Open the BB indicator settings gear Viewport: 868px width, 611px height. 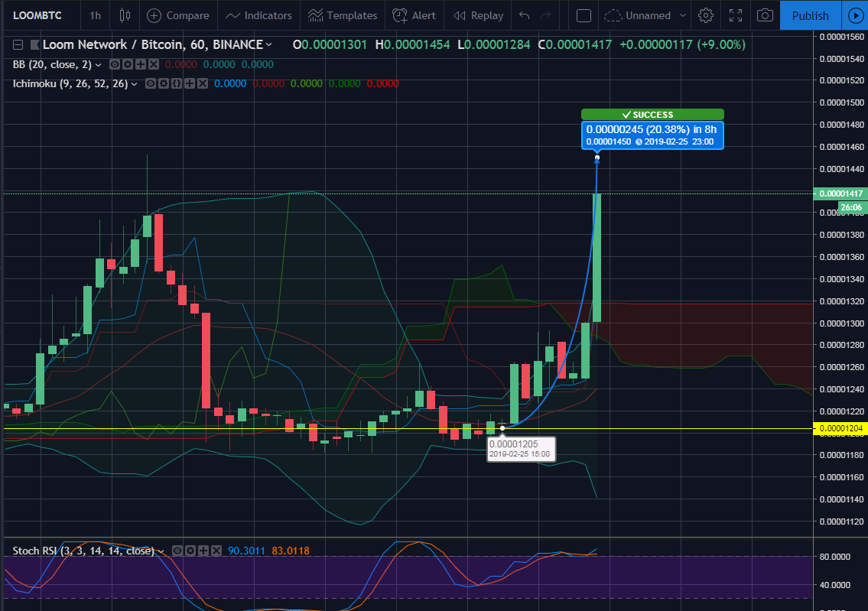(127, 65)
